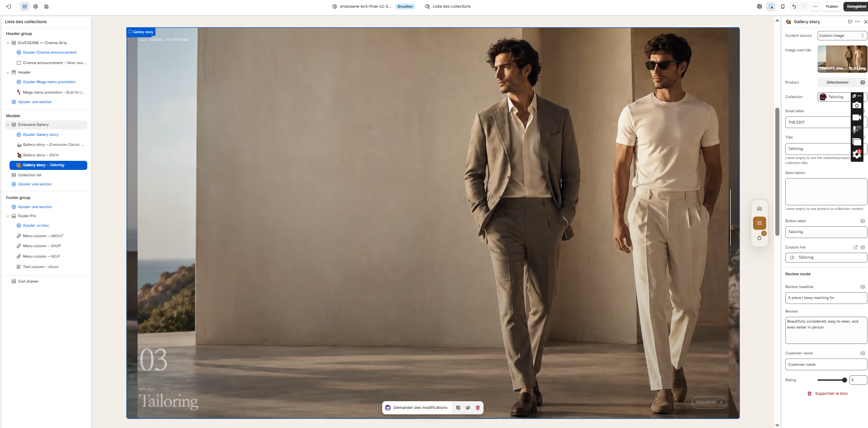Viewport: 868px width, 428px height.
Task: Click Demander des modifications button
Action: 417,408
